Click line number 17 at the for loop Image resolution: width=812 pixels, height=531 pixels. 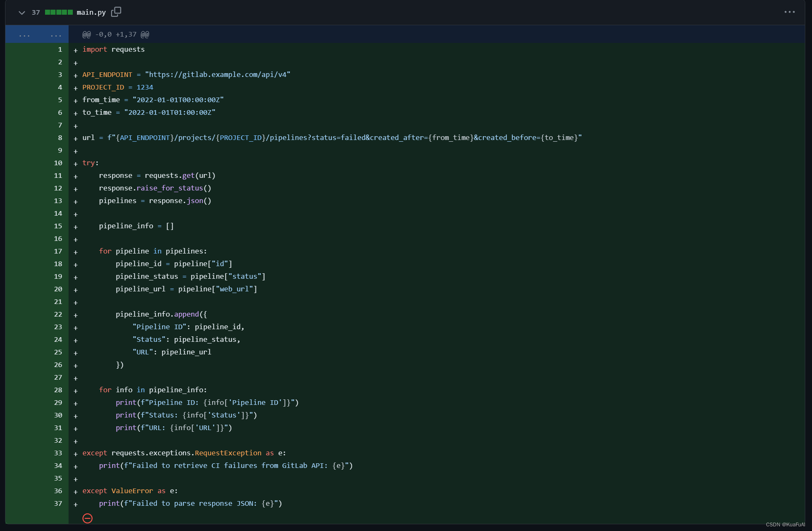pyautogui.click(x=58, y=251)
